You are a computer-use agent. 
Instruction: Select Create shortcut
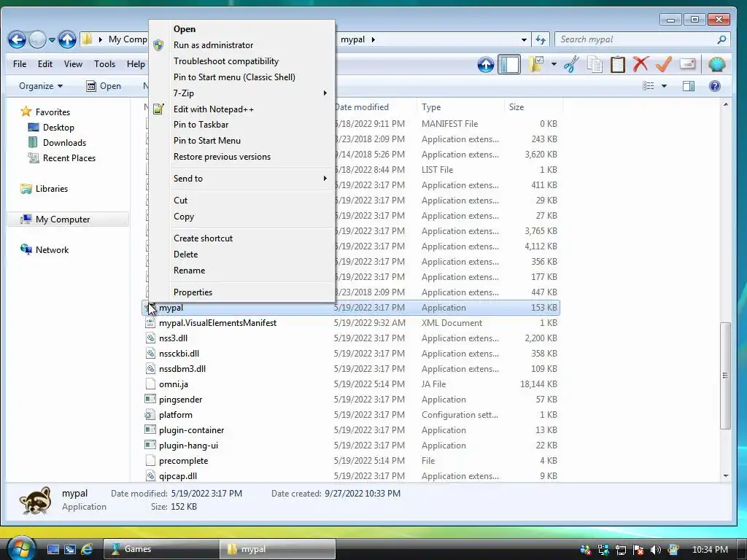click(x=242, y=238)
